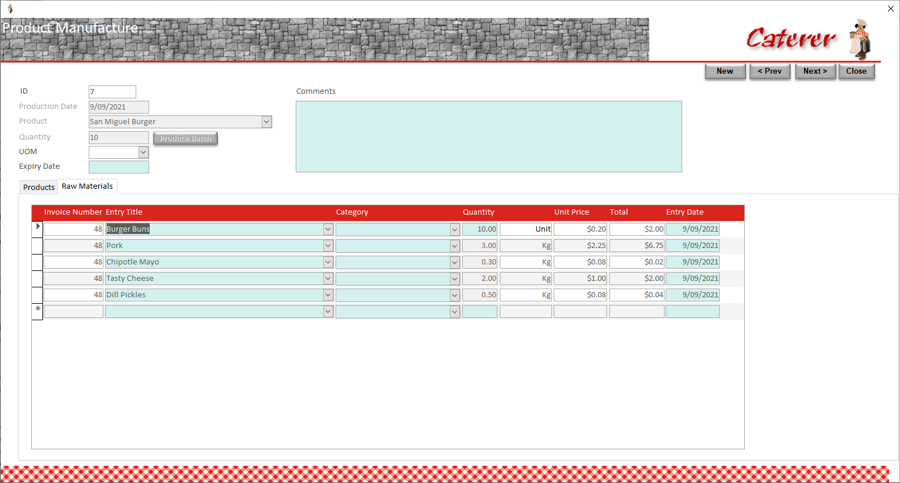Image resolution: width=900 pixels, height=483 pixels.
Task: Click Entry Date in Tasty Cheese row
Action: pos(693,279)
